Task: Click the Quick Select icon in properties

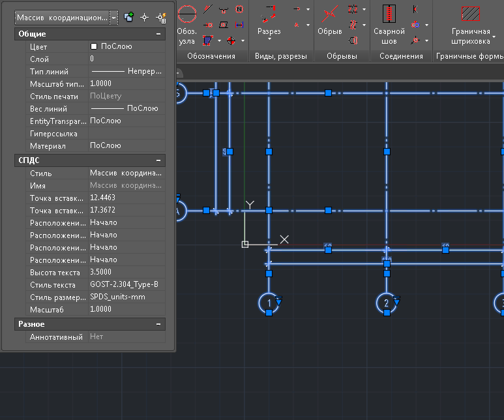Action: coord(161,18)
